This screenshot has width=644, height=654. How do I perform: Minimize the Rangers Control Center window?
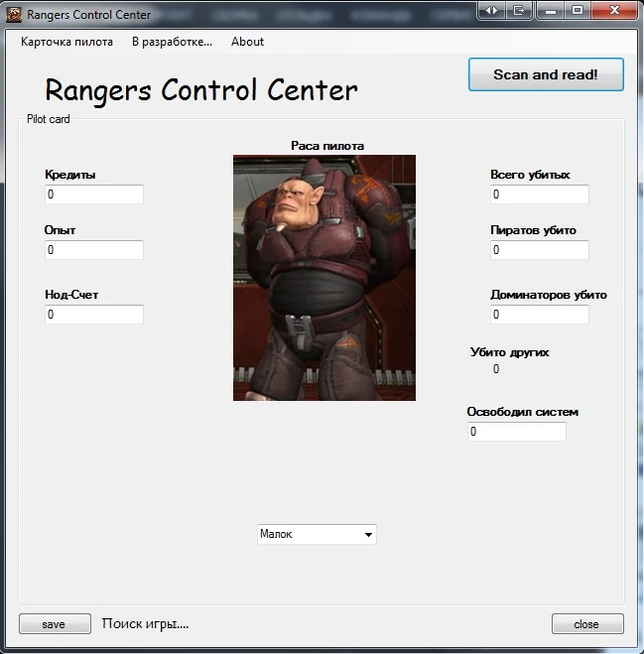550,11
